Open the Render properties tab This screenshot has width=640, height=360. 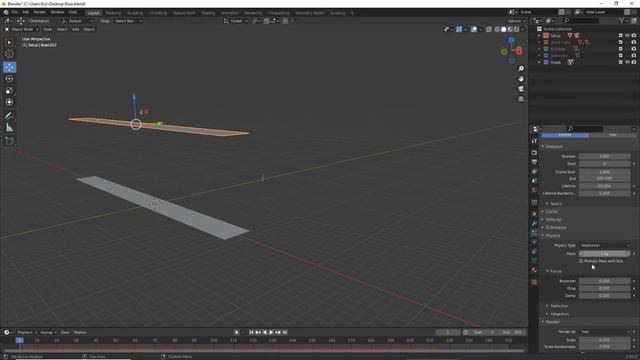coord(534,152)
